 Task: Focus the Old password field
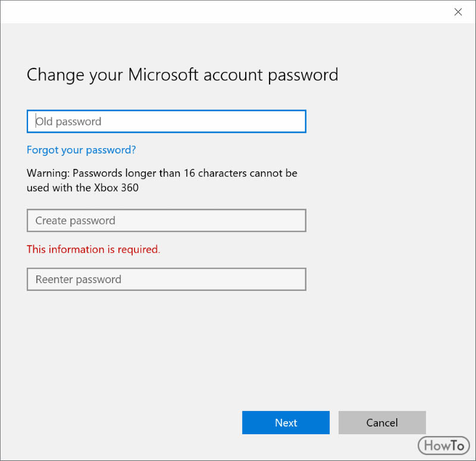click(167, 121)
